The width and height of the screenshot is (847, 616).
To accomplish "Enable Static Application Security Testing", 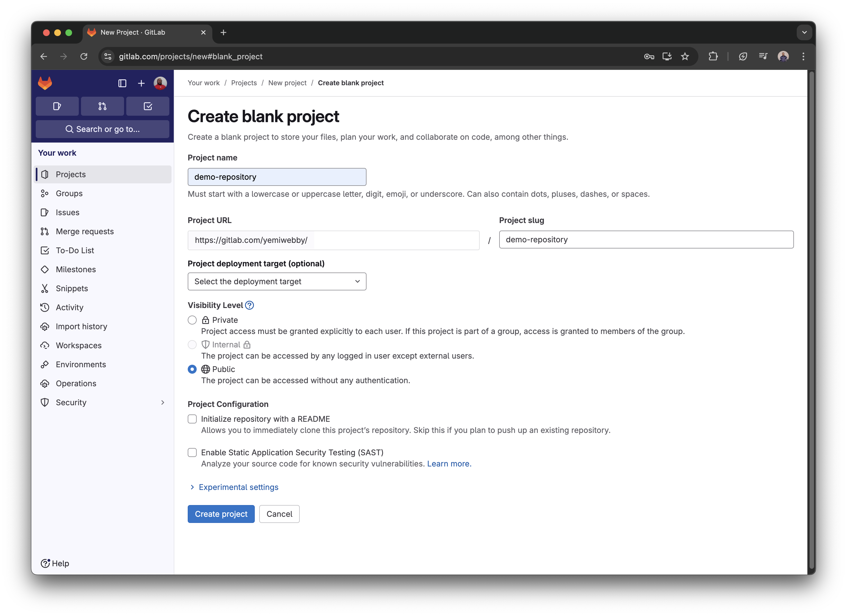I will tap(192, 452).
